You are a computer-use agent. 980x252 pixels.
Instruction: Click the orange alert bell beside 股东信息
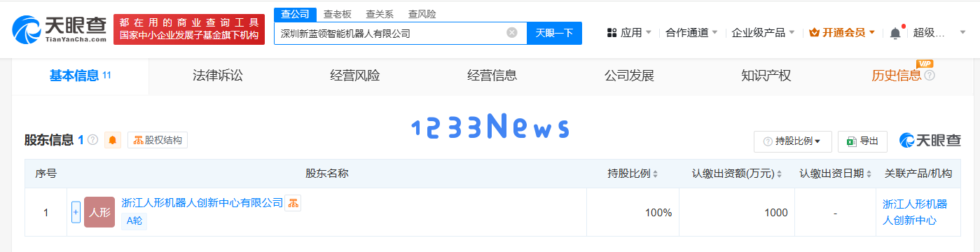tap(113, 140)
